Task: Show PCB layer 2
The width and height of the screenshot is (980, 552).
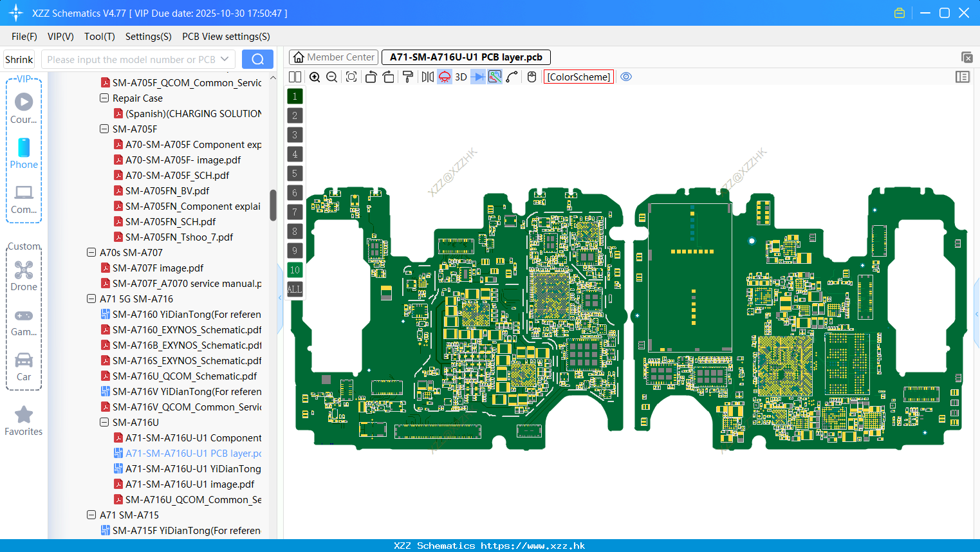Action: coord(295,116)
